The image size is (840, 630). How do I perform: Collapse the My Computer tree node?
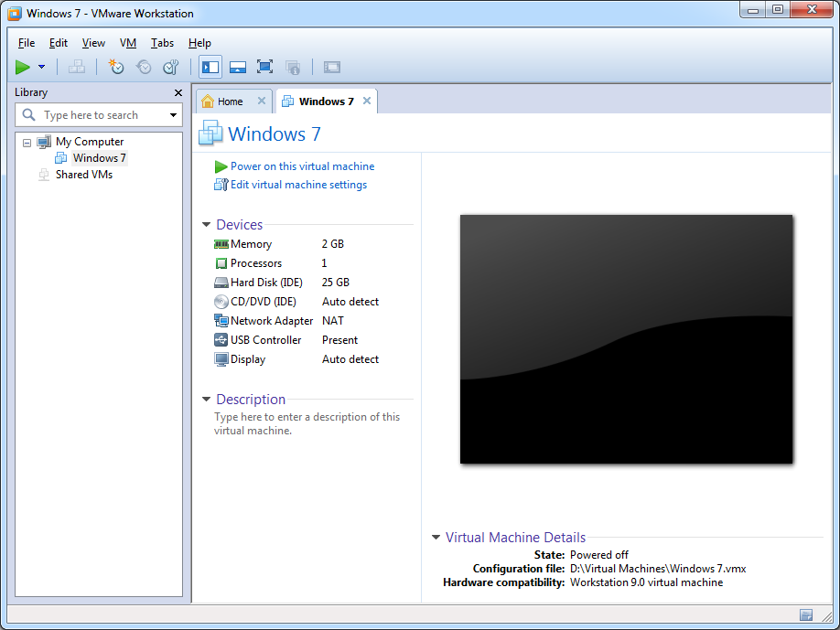point(27,143)
